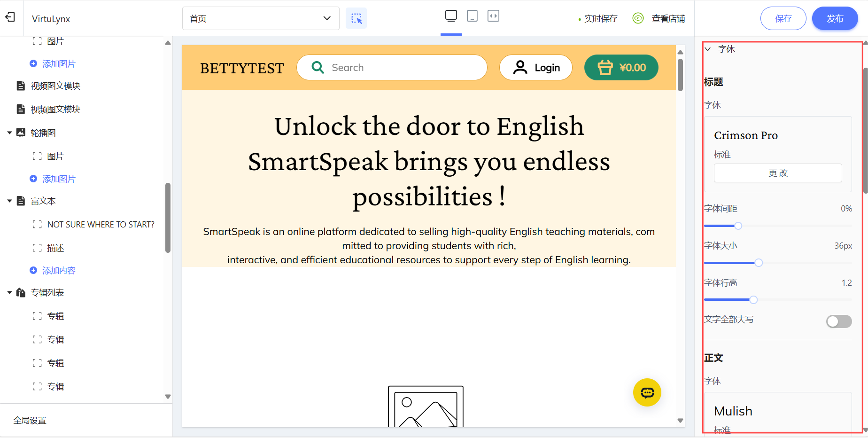The height and width of the screenshot is (438, 868).
Task: Click the basket icon in cart button
Action: (605, 68)
